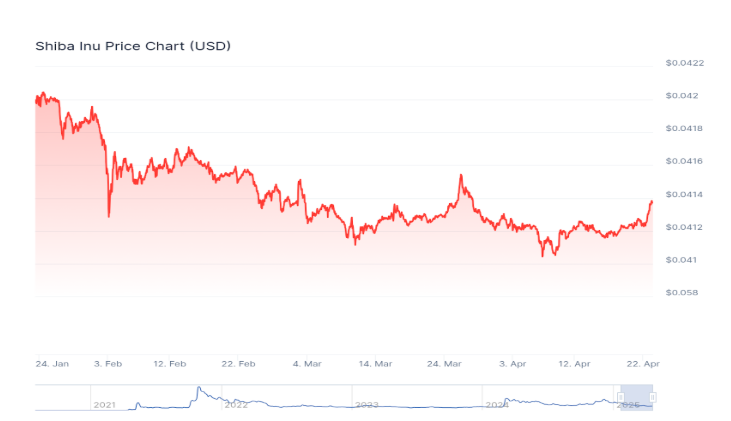Click the 24. Jan date on the x-axis
This screenshot has width=731, height=421.
coord(52,362)
